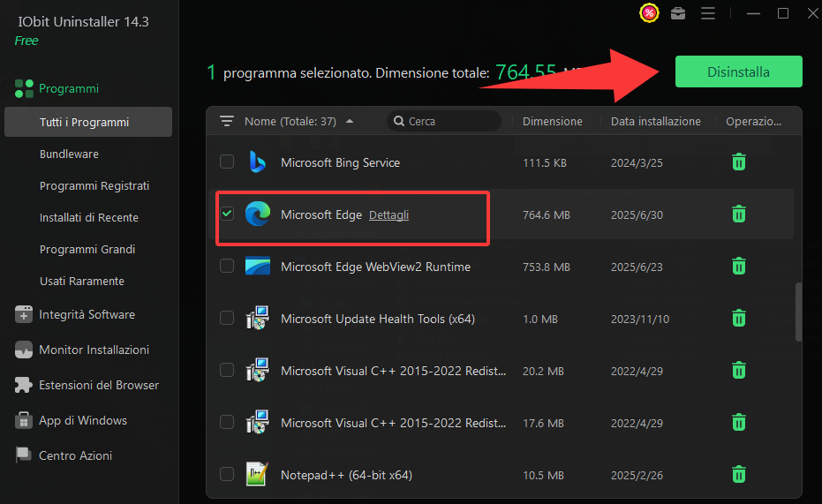
Task: Click the Free edition label
Action: [x=26, y=41]
